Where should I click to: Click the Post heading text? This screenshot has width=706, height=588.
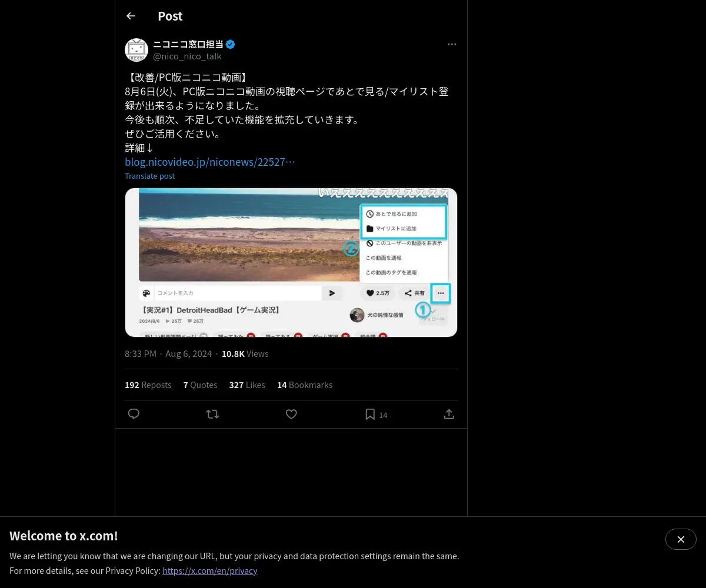coord(170,16)
